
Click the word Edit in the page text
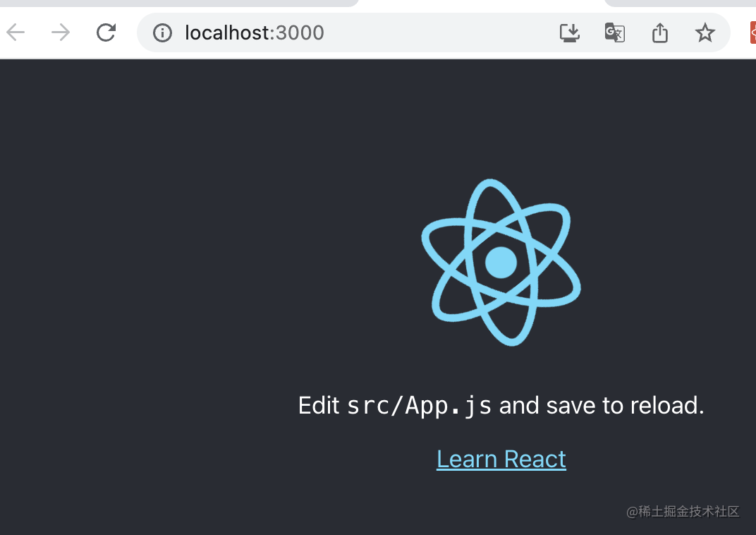[319, 405]
